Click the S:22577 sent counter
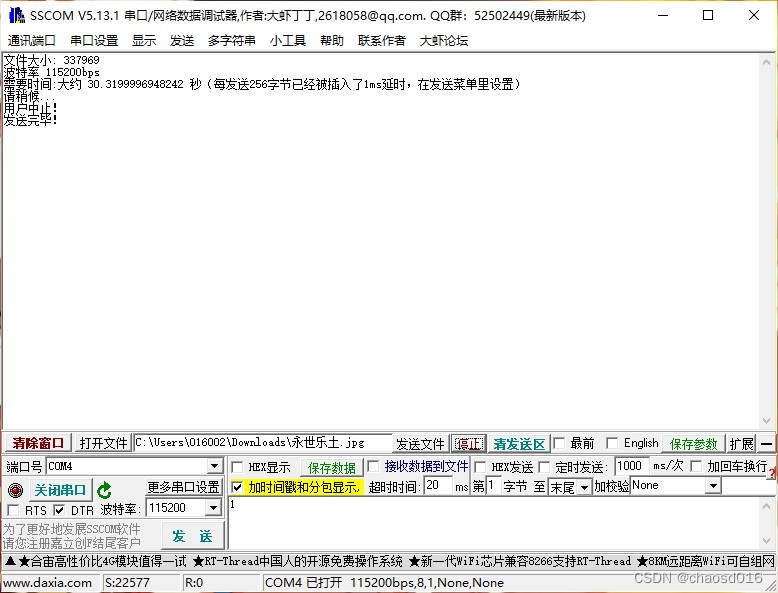The image size is (778, 593). point(127,583)
